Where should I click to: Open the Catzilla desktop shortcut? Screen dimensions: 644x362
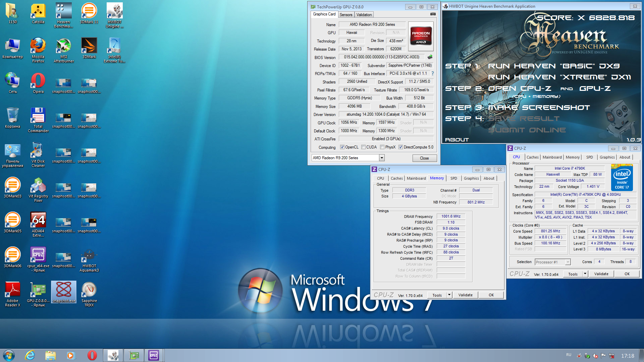38,13
